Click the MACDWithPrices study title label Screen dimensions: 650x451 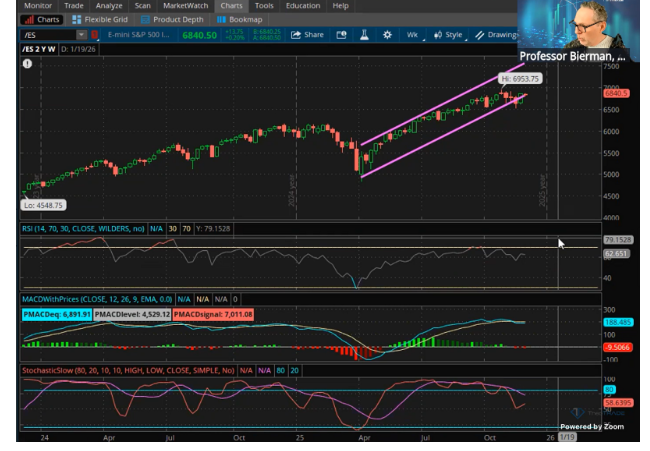[97, 299]
